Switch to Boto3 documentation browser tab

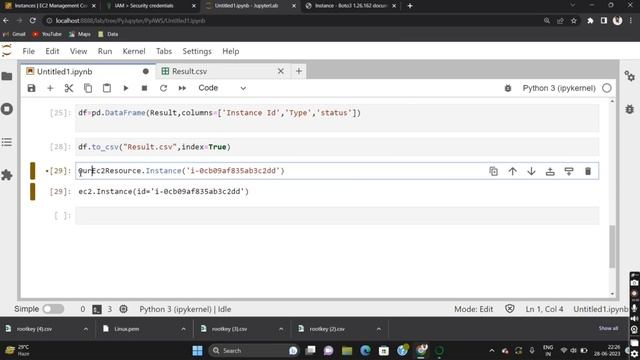(350, 6)
